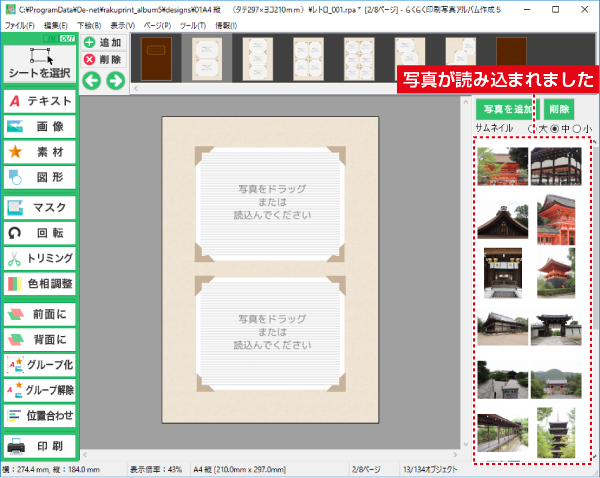Group objects with グループ化

tap(39, 365)
